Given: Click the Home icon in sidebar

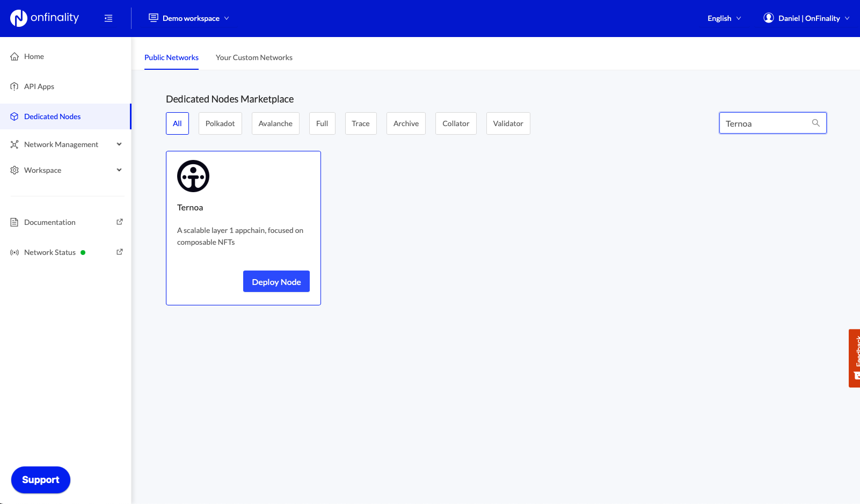Looking at the screenshot, I should [x=14, y=56].
